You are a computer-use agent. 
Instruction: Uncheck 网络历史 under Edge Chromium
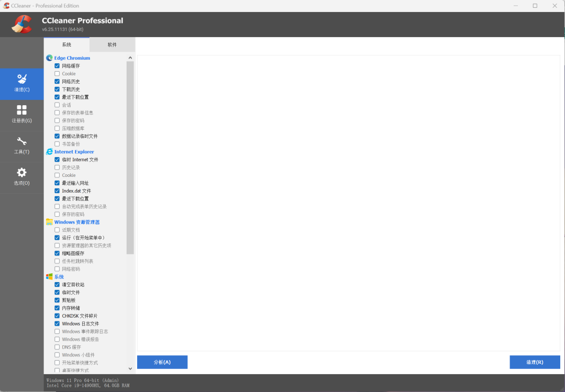(x=57, y=82)
